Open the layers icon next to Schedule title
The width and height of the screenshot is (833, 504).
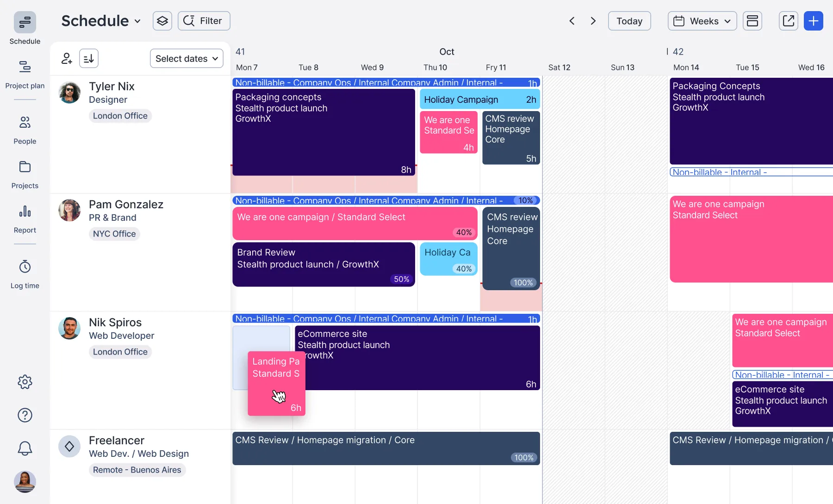162,21
